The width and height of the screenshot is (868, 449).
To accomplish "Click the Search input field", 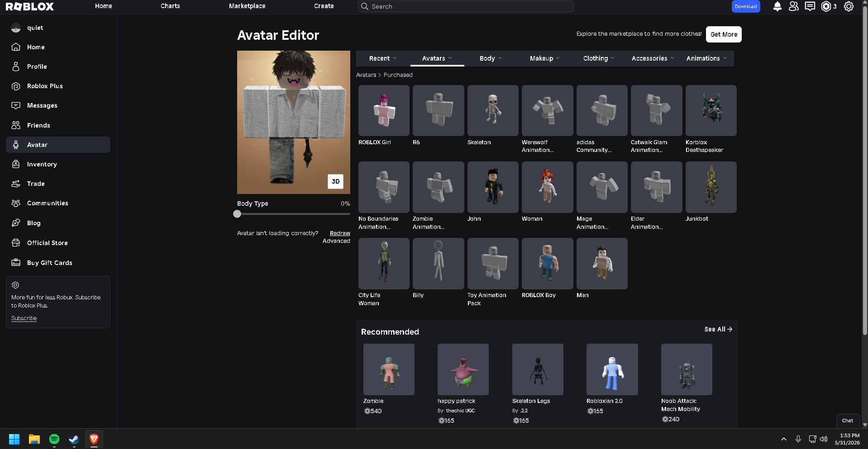I will [466, 6].
